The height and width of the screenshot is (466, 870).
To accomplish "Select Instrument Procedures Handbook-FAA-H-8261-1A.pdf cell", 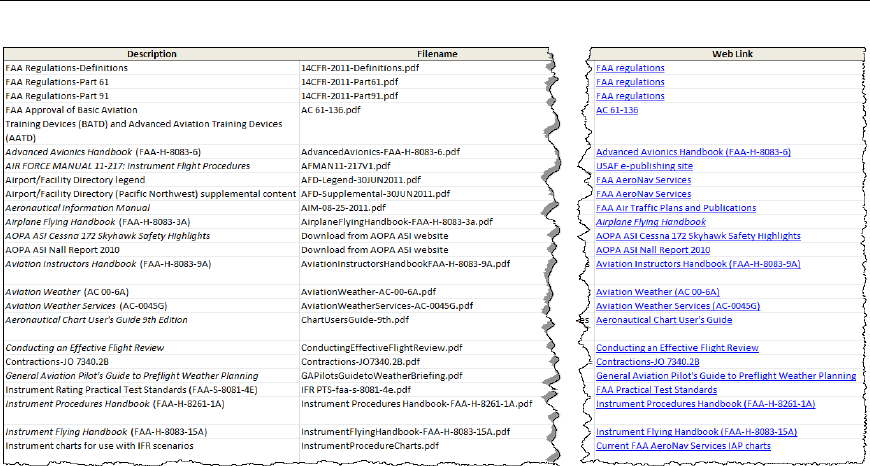I will click(x=417, y=404).
